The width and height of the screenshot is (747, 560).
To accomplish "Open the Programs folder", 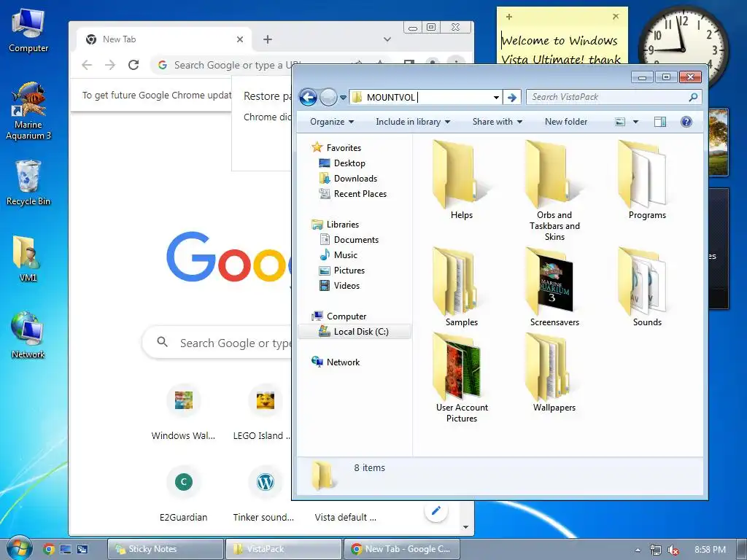I will pos(646,180).
